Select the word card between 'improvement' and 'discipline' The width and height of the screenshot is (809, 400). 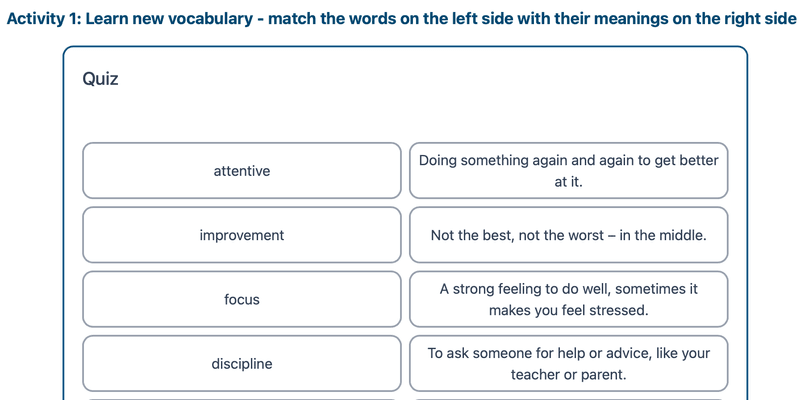click(x=241, y=299)
